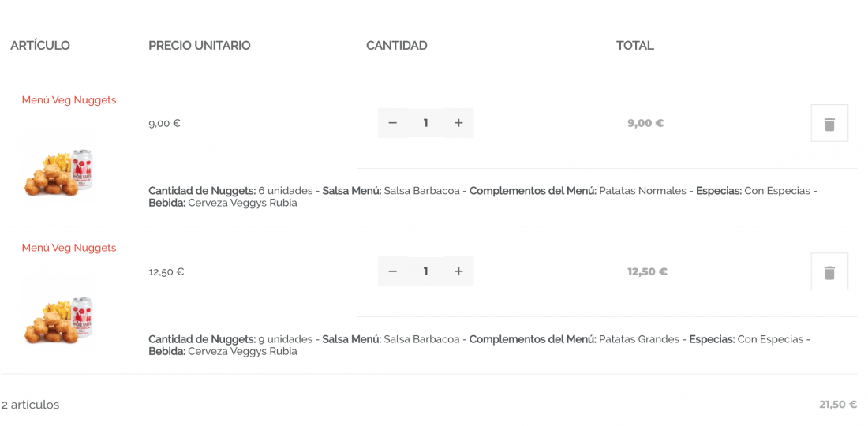Click the nuggets image of the 9,00 € item
The width and height of the screenshot is (868, 426).
(x=58, y=172)
